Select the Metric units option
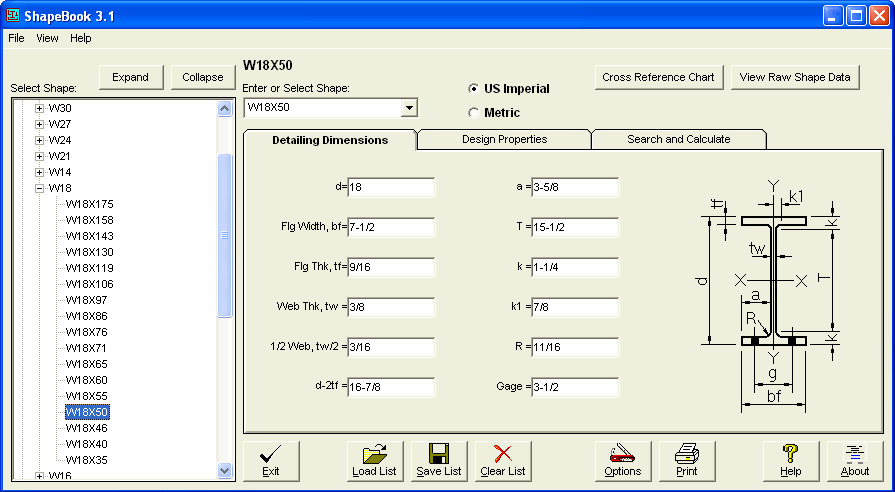This screenshot has height=492, width=895. (494, 113)
